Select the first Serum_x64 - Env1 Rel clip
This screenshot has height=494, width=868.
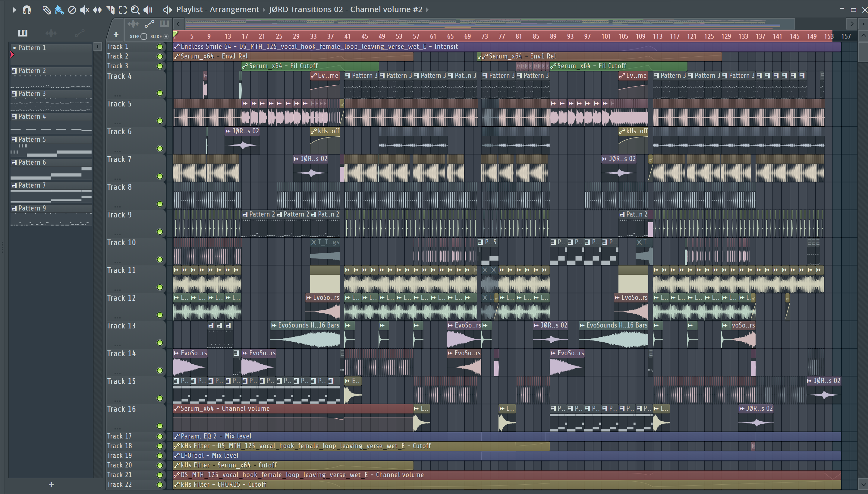click(x=293, y=56)
